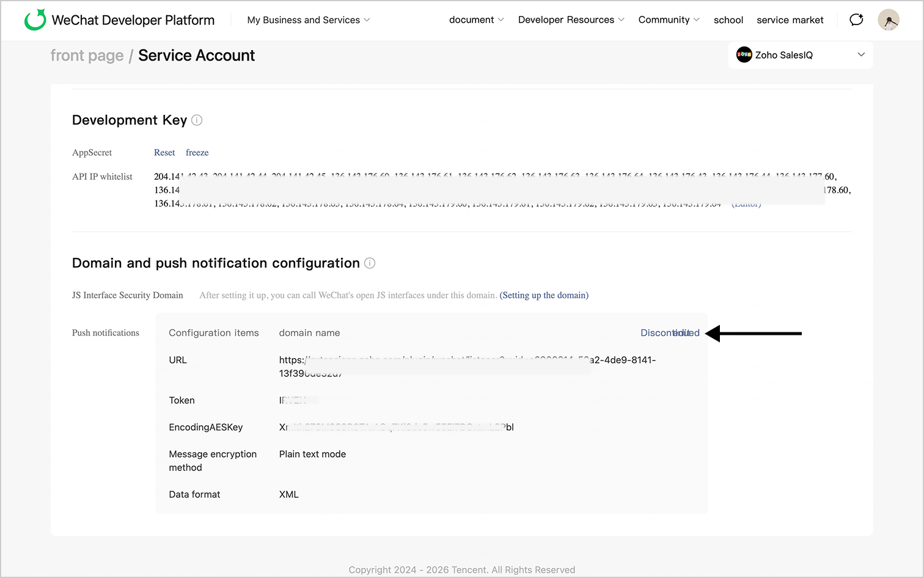Open the message notifications icon

click(x=856, y=20)
